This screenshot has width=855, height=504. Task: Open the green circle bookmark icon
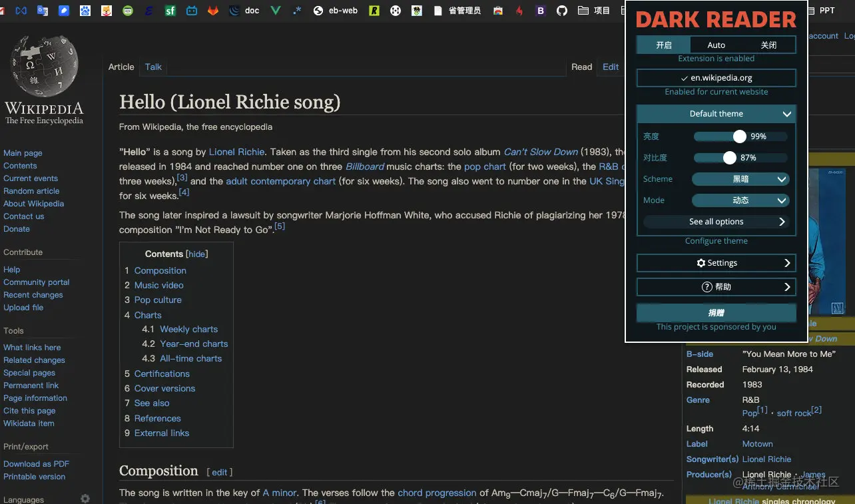(x=128, y=11)
